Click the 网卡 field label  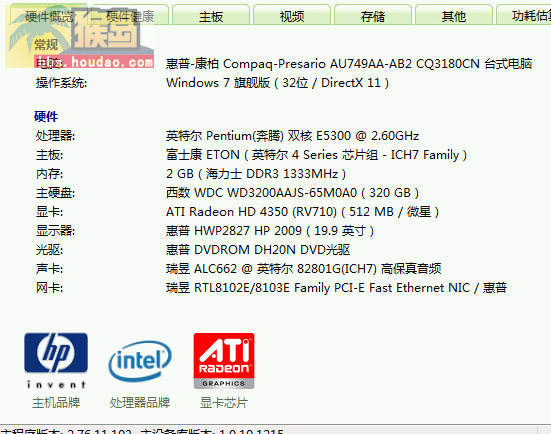tap(49, 287)
